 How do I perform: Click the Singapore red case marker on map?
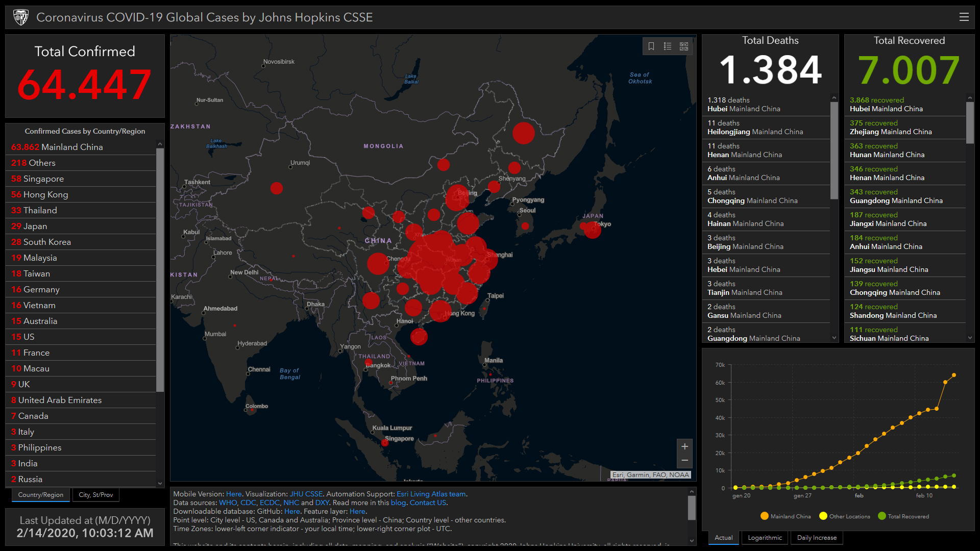385,443
